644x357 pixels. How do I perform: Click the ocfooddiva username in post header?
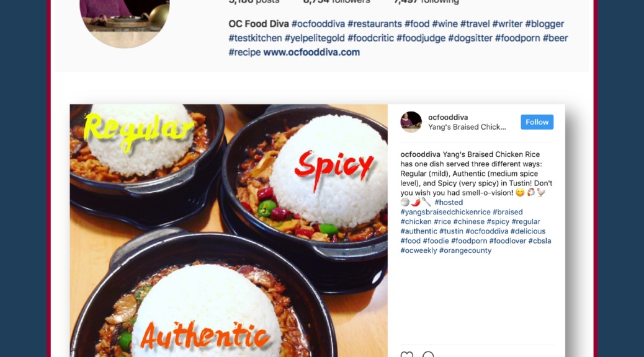pyautogui.click(x=448, y=117)
